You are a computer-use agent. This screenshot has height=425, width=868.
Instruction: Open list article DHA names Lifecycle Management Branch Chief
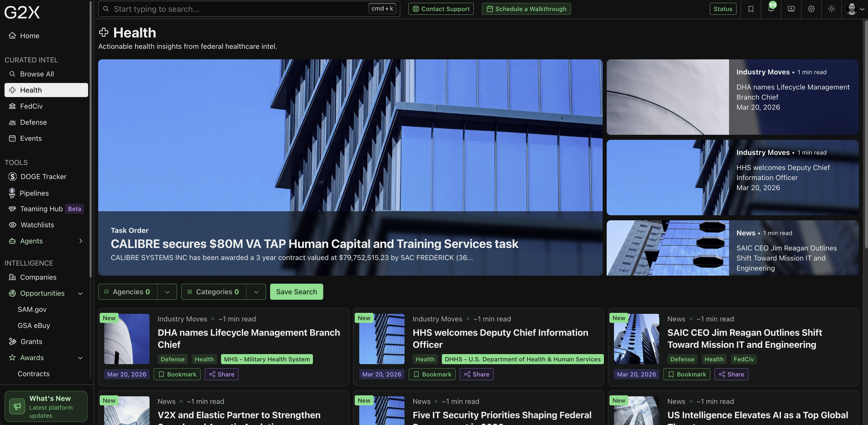(249, 338)
